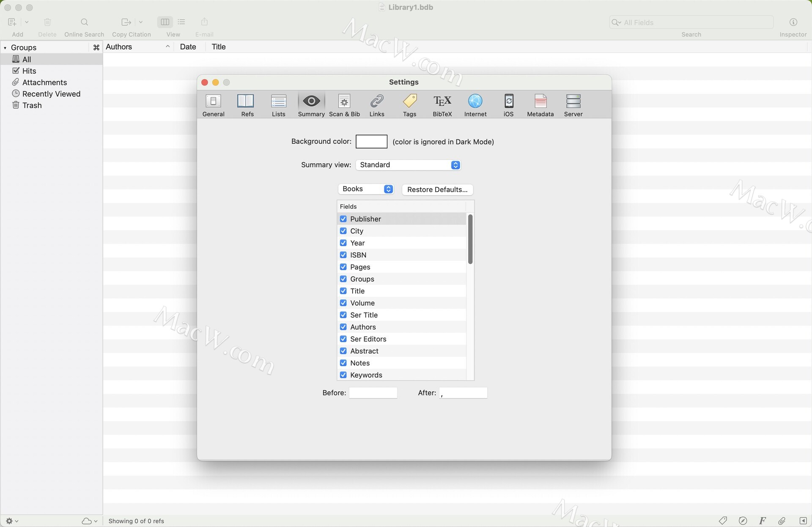Viewport: 812px width, 527px height.
Task: Open the Scan & Bib settings pane
Action: (x=344, y=105)
